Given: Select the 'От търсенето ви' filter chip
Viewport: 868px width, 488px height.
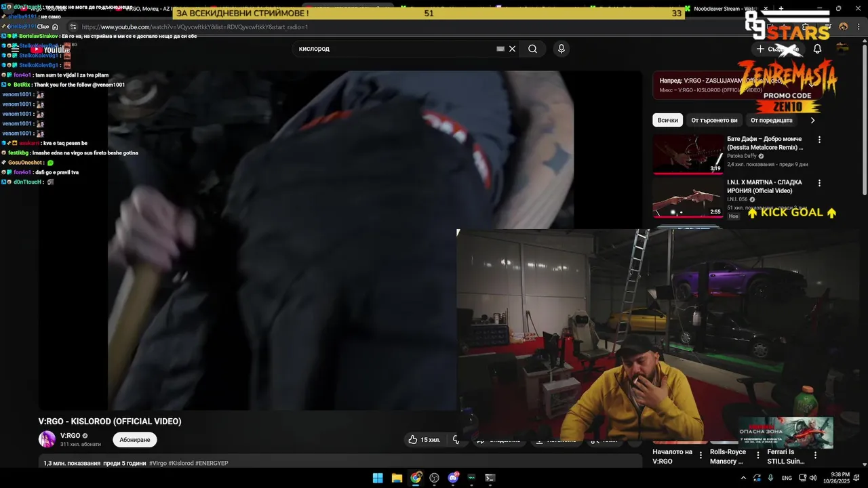Looking at the screenshot, I should (714, 120).
